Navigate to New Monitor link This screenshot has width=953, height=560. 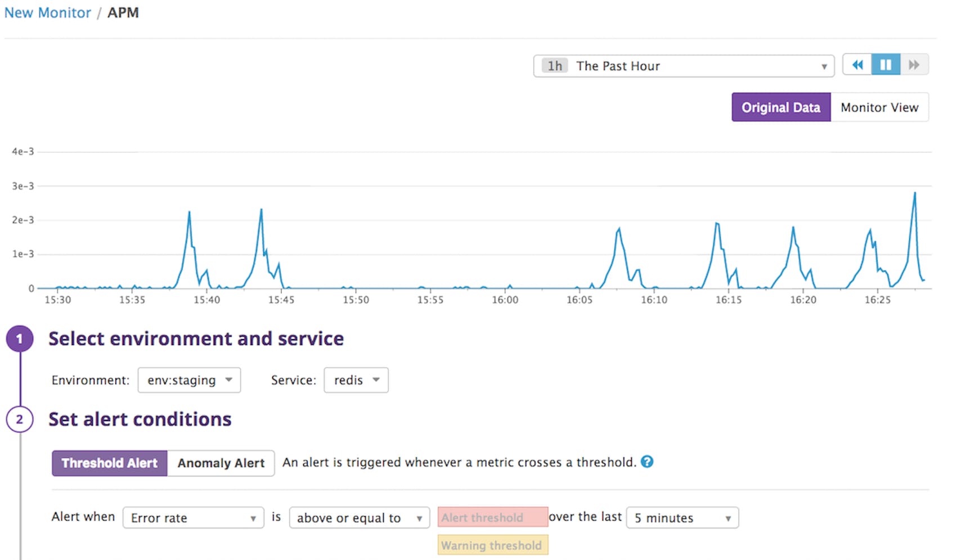click(47, 12)
